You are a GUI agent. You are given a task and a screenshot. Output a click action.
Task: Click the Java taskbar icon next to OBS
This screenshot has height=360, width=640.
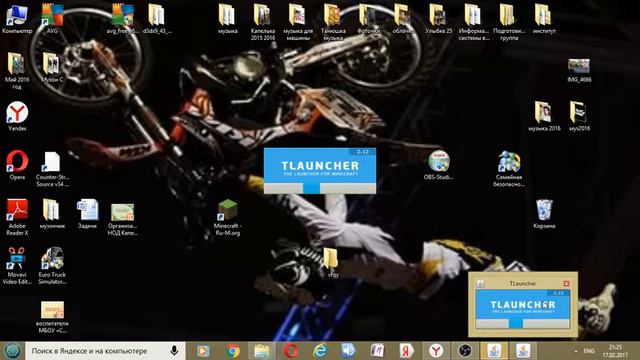(x=494, y=351)
